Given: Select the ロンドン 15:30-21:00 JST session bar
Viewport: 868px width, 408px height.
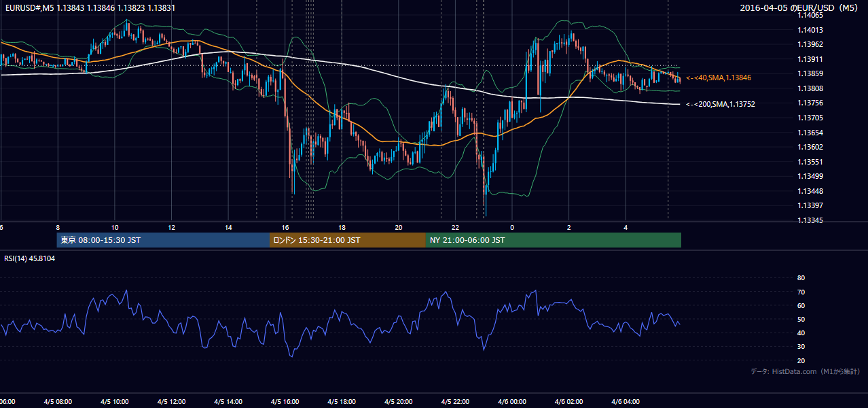Looking at the screenshot, I should tap(348, 240).
